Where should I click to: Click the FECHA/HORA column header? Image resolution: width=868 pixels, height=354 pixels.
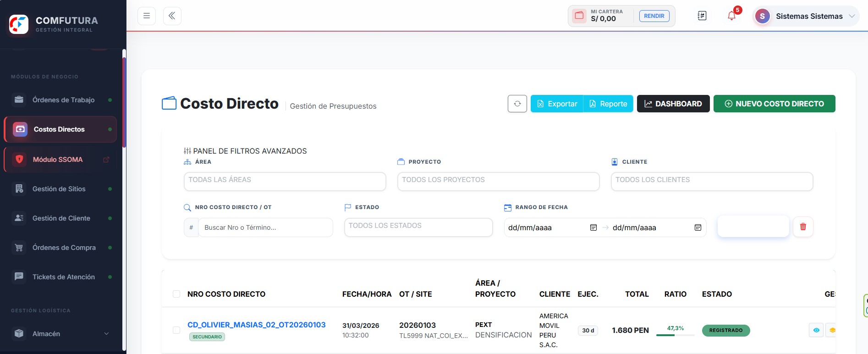tap(367, 294)
